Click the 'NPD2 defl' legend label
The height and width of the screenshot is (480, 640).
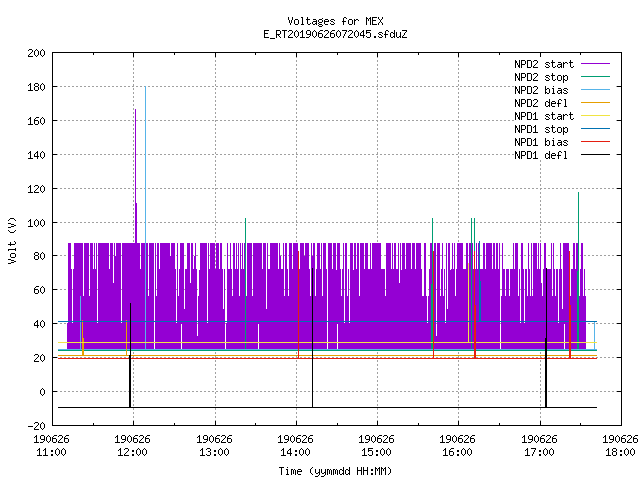[541, 103]
